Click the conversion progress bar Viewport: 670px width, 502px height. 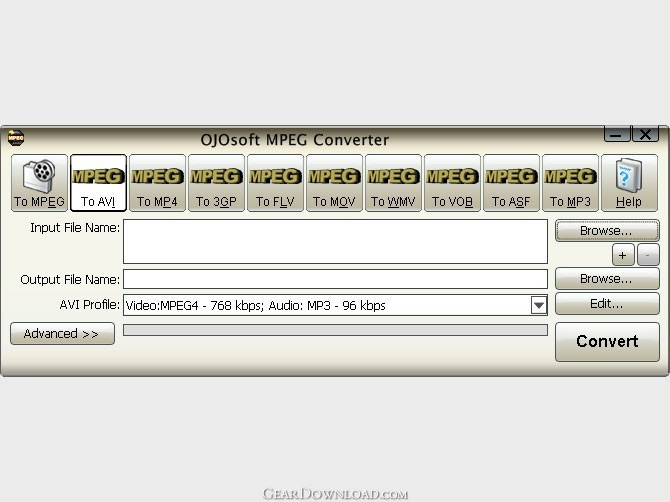[x=335, y=330]
